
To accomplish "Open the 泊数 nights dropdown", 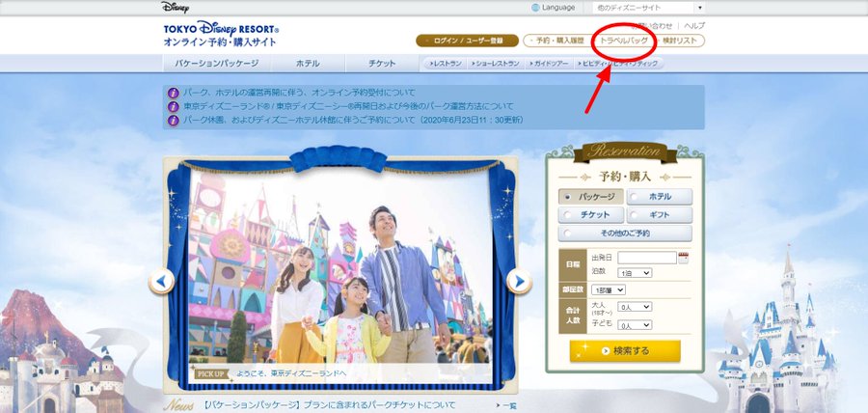I will (x=635, y=273).
